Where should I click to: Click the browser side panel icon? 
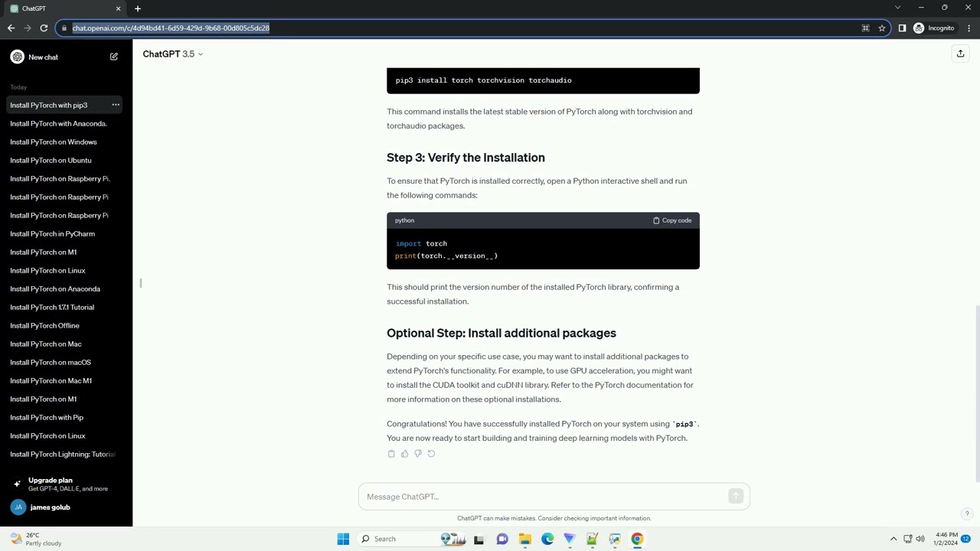tap(902, 28)
